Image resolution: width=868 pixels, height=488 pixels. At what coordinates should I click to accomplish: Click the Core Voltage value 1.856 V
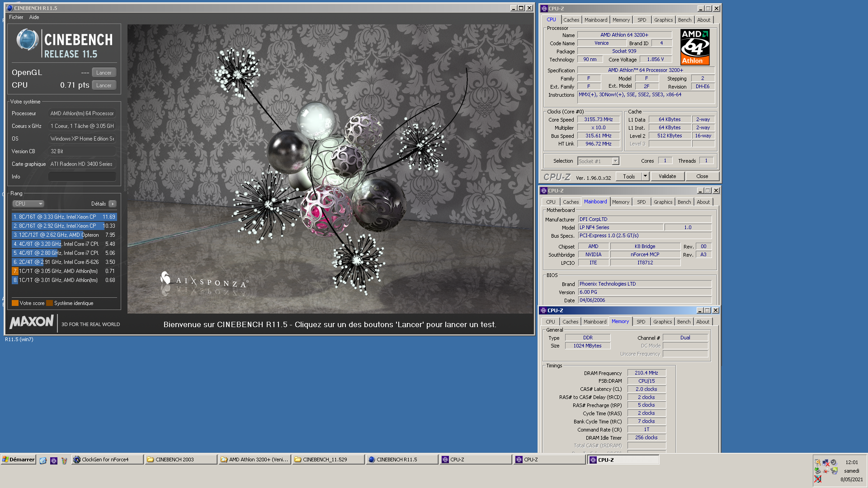coord(656,60)
